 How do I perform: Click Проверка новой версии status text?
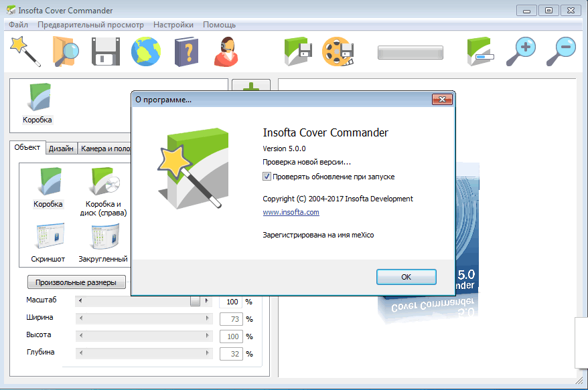pos(307,162)
